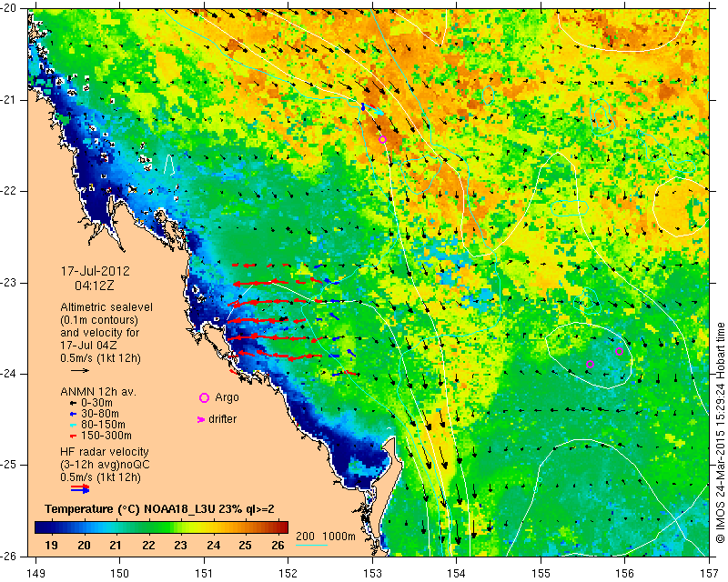Click the longitude axis label "155"
This screenshot has width=728, height=582.
(541, 574)
